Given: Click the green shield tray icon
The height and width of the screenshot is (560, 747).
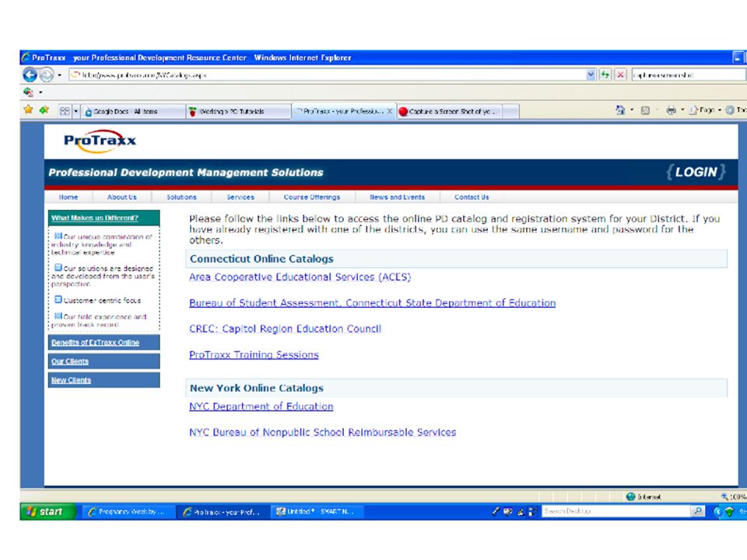Looking at the screenshot, I should (729, 512).
